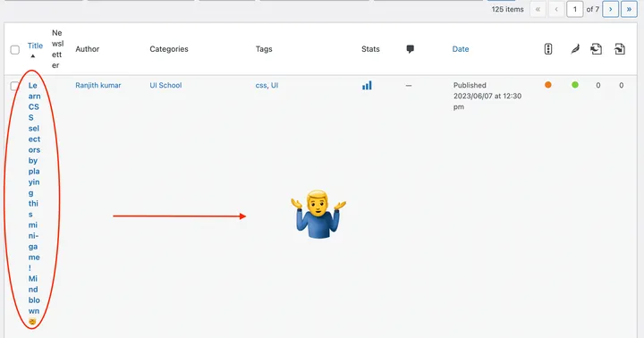The height and width of the screenshot is (338, 644).
Task: Click the received internal links column icon
Action: 620,49
